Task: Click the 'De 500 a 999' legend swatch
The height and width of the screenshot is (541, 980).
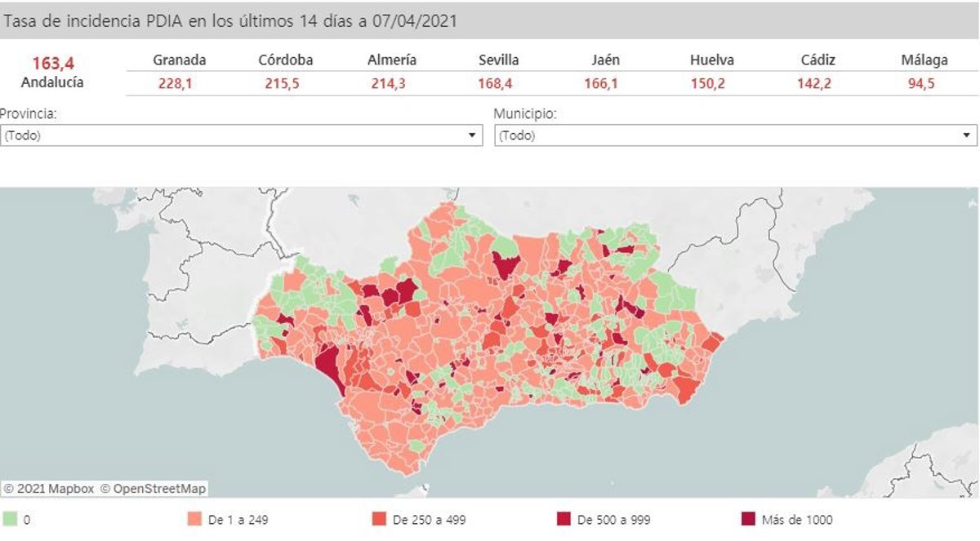Action: pyautogui.click(x=563, y=519)
